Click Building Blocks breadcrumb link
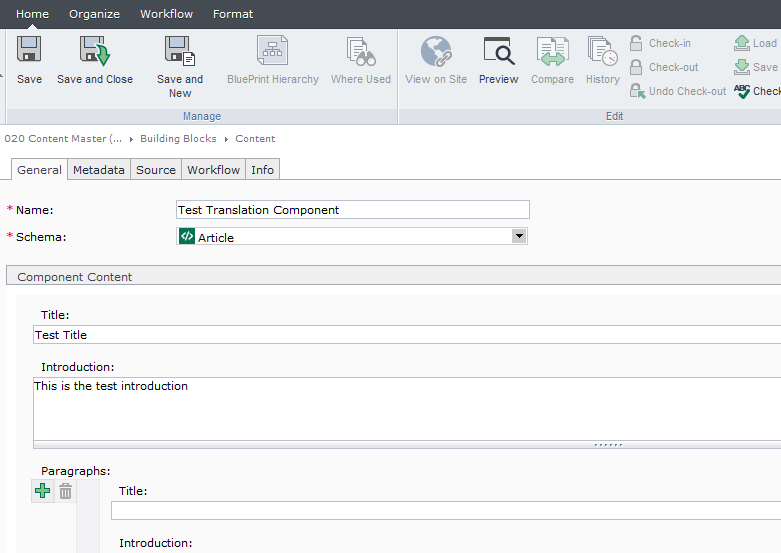Image resolution: width=781 pixels, height=553 pixels. coord(178,139)
